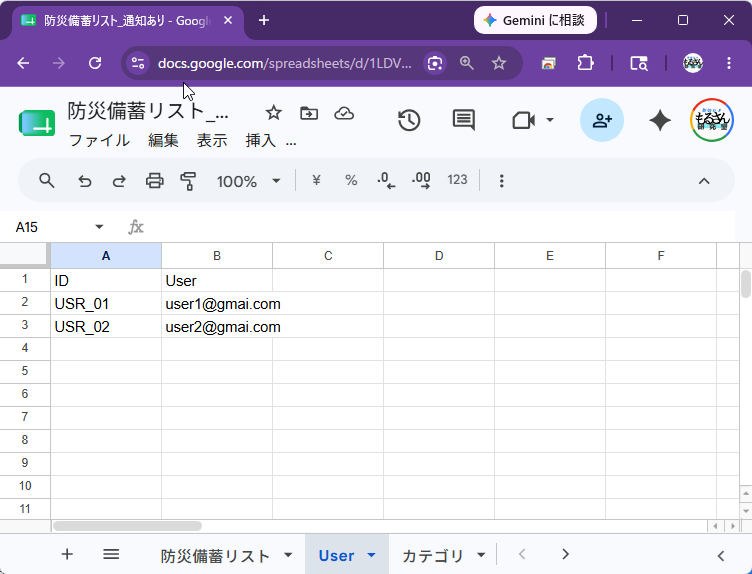This screenshot has height=574, width=752.
Task: Open the comments panel icon
Action: click(463, 120)
